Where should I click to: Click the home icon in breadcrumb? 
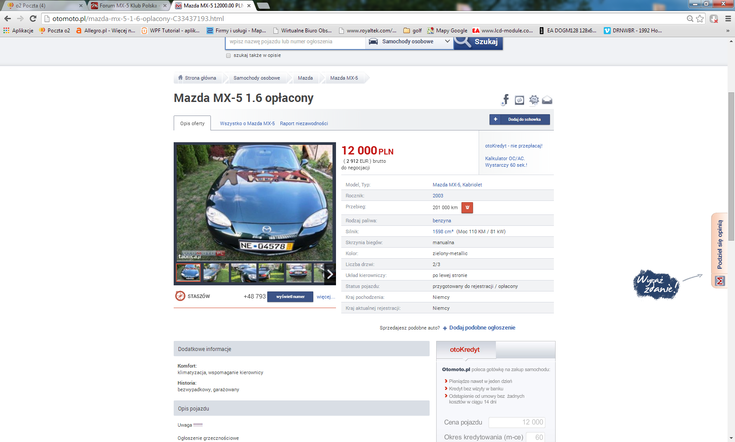tap(180, 78)
